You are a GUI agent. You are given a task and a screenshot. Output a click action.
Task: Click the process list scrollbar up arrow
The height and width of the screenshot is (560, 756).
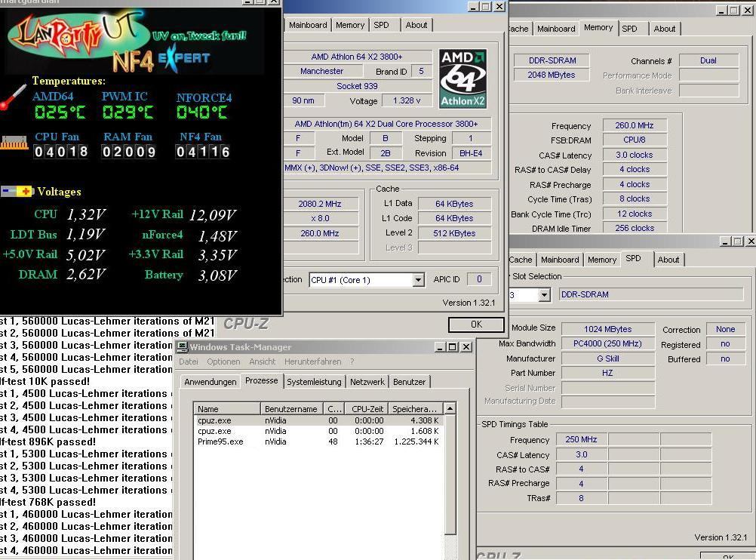(450, 408)
